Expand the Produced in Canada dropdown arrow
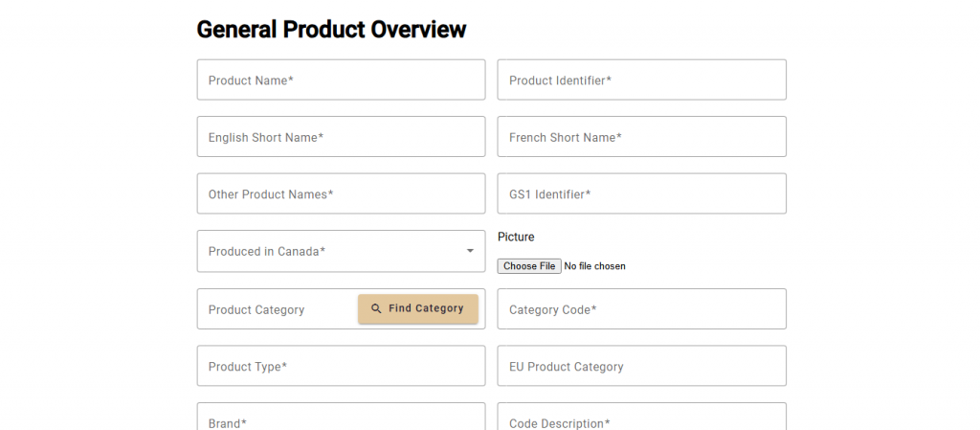Screen dimensions: 980x430 pos(470,251)
